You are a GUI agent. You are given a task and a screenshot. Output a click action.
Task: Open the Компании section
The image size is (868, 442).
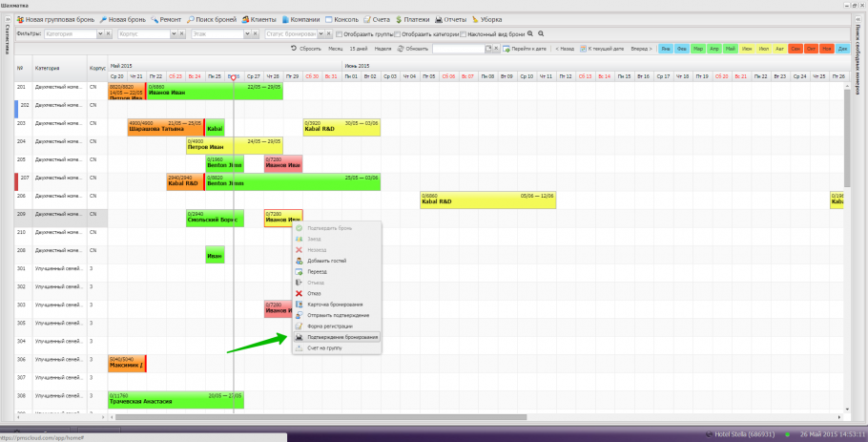click(302, 19)
